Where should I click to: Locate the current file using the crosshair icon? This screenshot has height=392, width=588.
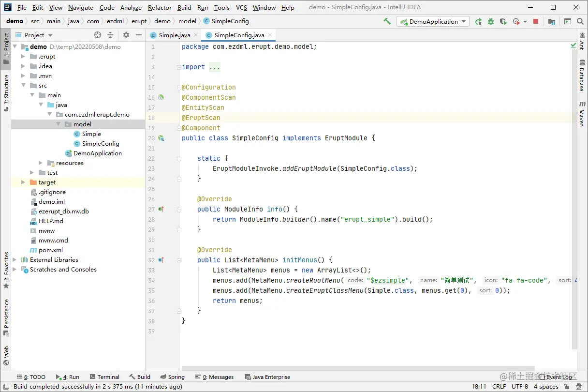[x=98, y=35]
